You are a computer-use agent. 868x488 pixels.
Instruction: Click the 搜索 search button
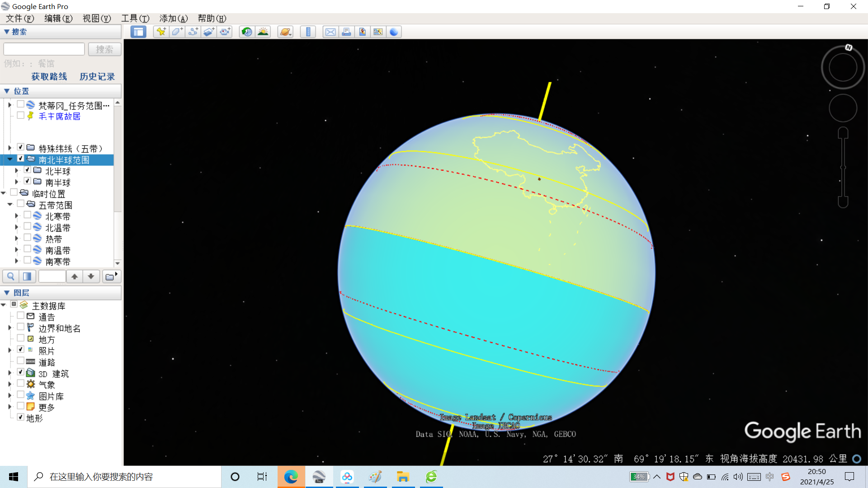click(104, 49)
